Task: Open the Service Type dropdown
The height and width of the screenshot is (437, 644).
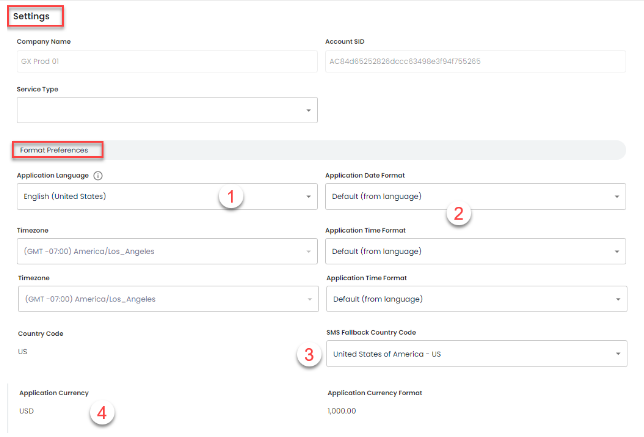Action: point(167,110)
